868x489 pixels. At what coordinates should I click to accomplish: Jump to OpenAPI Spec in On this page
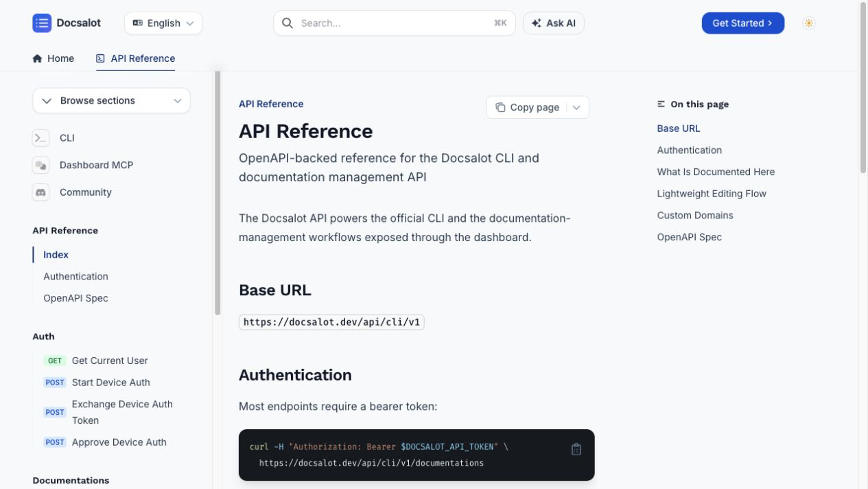[x=689, y=237]
